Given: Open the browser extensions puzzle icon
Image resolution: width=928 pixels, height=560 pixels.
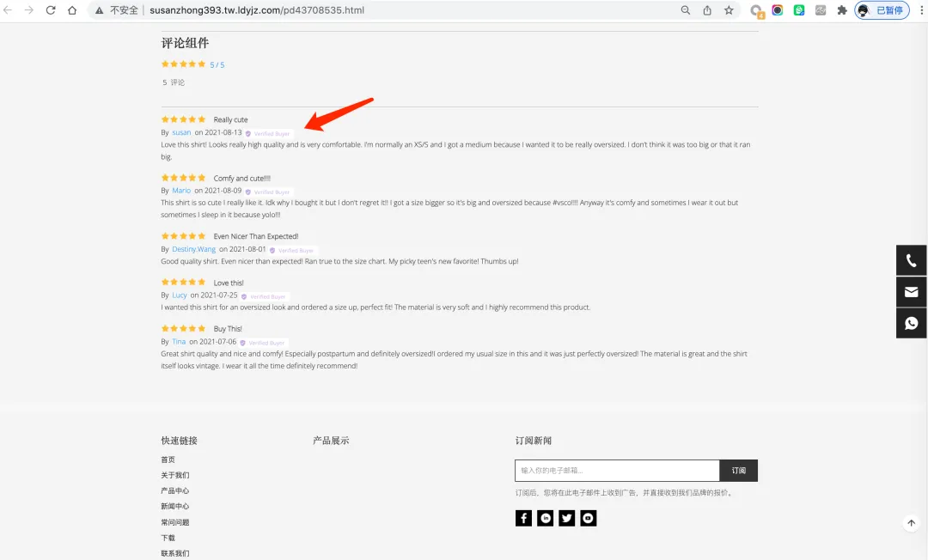Looking at the screenshot, I should (x=841, y=10).
